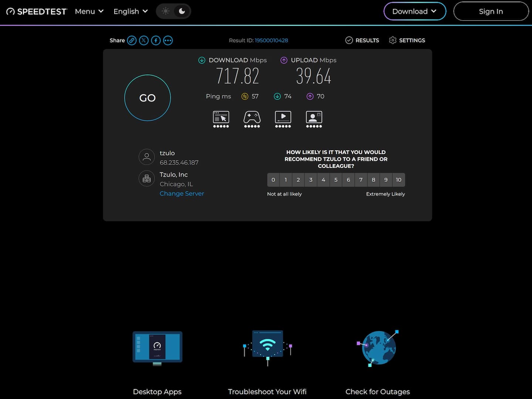The height and width of the screenshot is (399, 532).
Task: Click the 39.64 upload speed value
Action: click(x=314, y=76)
